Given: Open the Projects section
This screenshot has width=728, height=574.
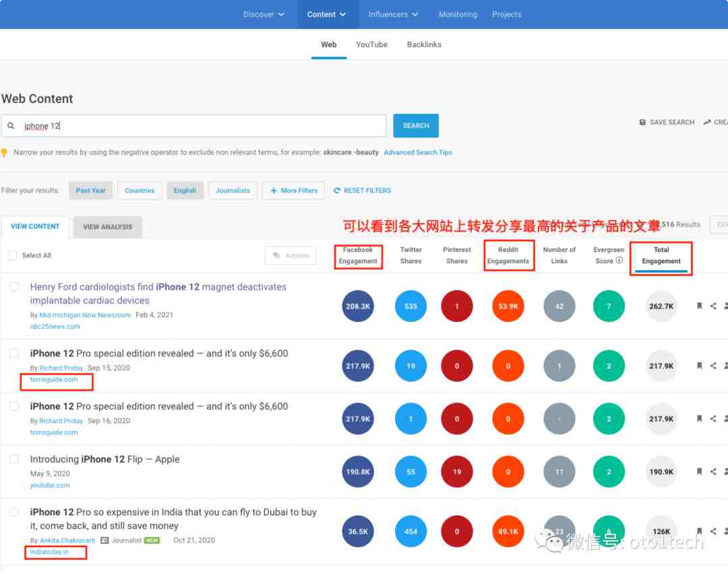Looking at the screenshot, I should (x=506, y=14).
